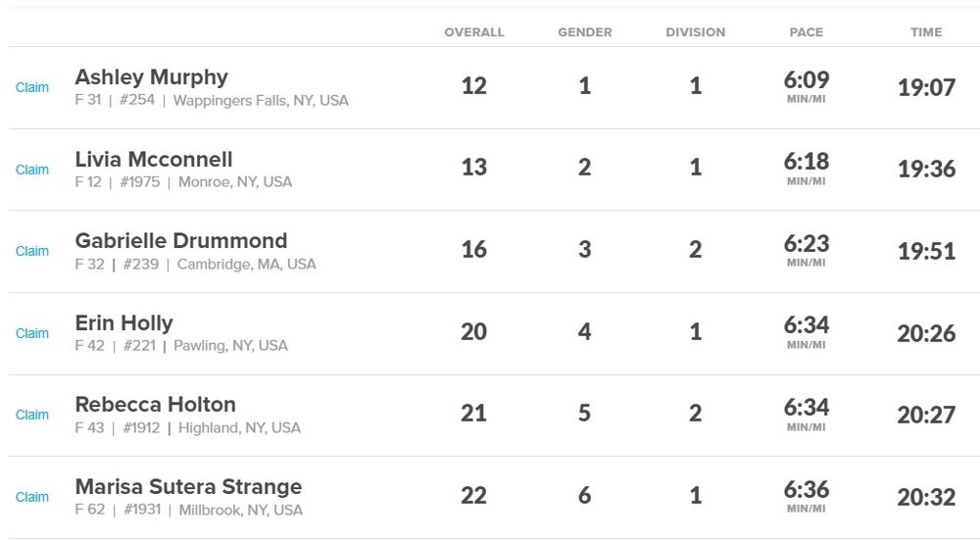This screenshot has width=980, height=541.
Task: Claim the Marisa Sutera Strange entry
Action: [x=32, y=497]
